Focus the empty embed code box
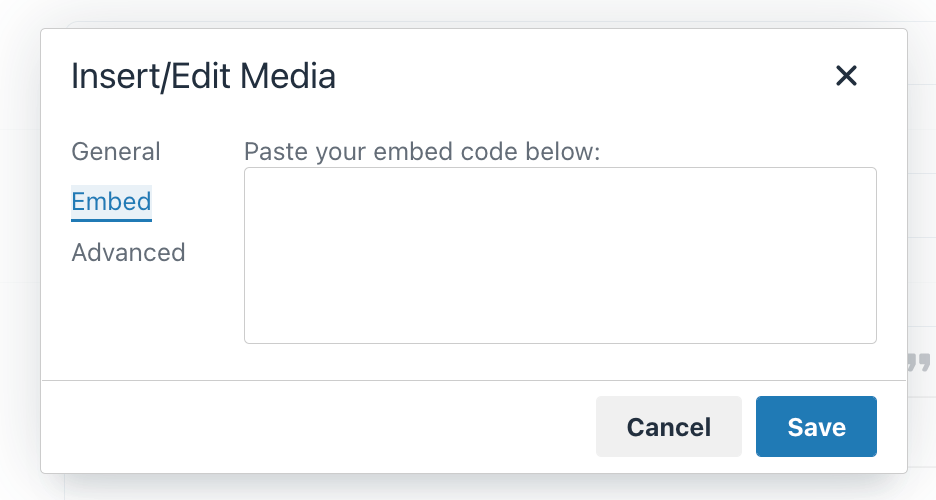The height and width of the screenshot is (500, 936). [x=560, y=255]
